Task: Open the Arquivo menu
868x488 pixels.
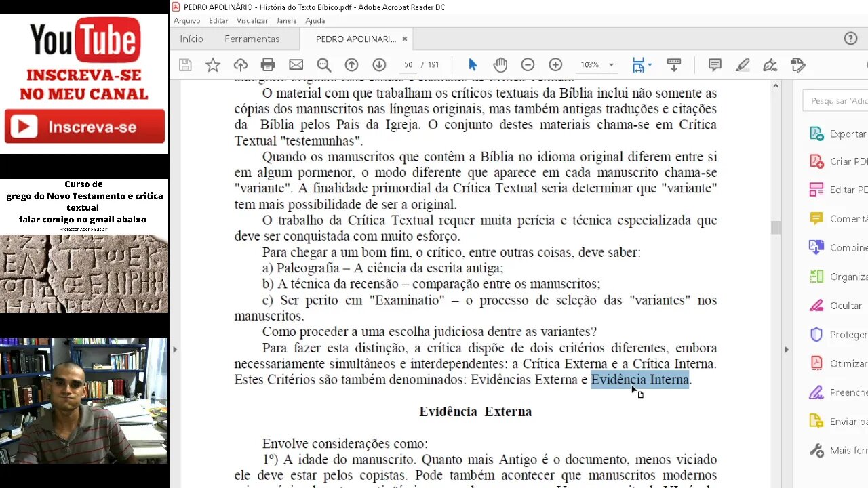Action: pyautogui.click(x=187, y=20)
